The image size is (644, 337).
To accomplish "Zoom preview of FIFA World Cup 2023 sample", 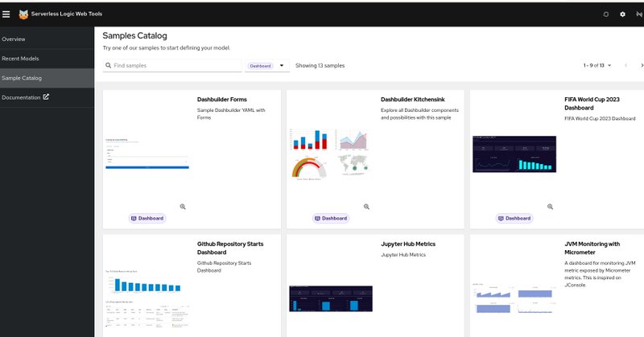I will click(x=550, y=207).
